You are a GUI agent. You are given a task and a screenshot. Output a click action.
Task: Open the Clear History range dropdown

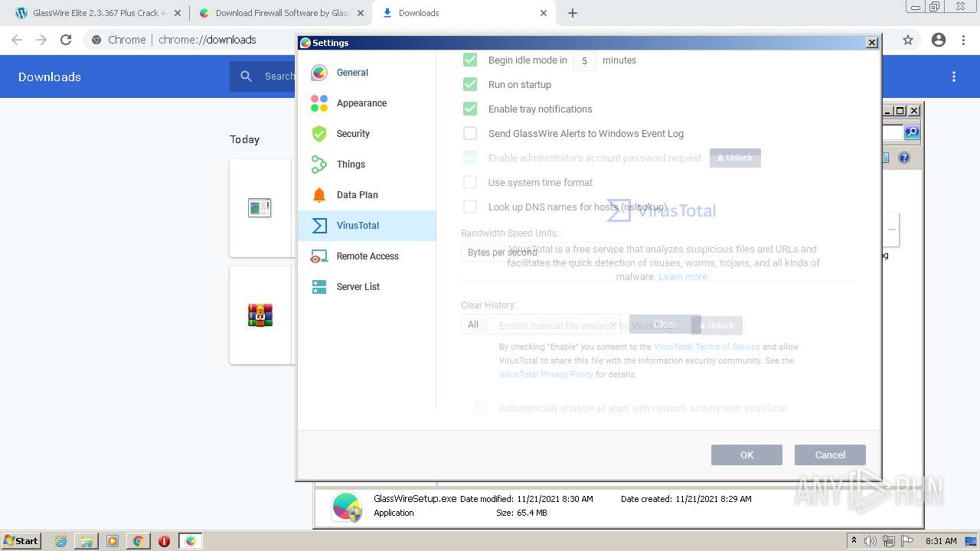pyautogui.click(x=541, y=324)
